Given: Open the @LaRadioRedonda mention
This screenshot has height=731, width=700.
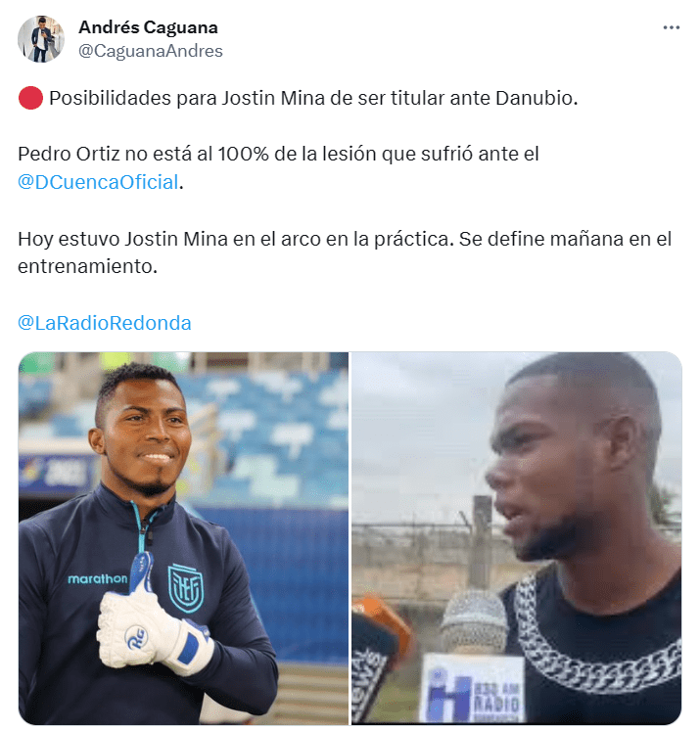Looking at the screenshot, I should point(105,323).
